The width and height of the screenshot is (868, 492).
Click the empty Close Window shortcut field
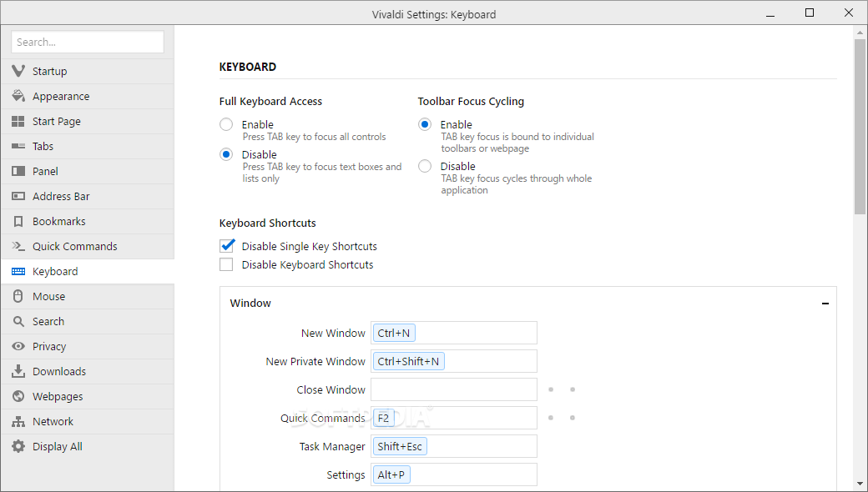(x=454, y=389)
